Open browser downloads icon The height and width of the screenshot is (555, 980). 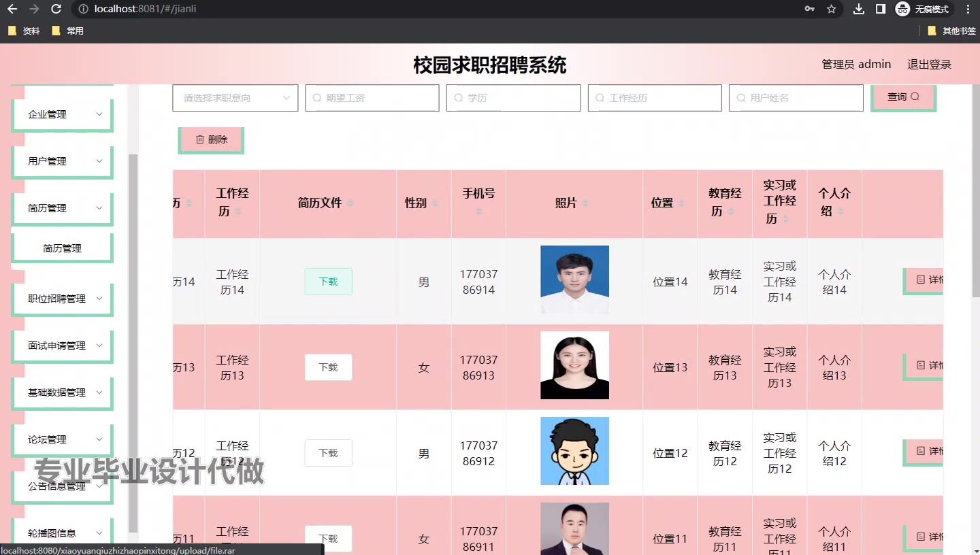(859, 9)
